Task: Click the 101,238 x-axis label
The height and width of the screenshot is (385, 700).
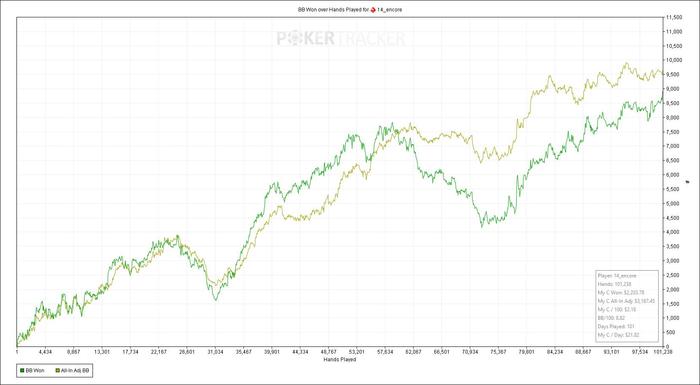Action: point(663,352)
